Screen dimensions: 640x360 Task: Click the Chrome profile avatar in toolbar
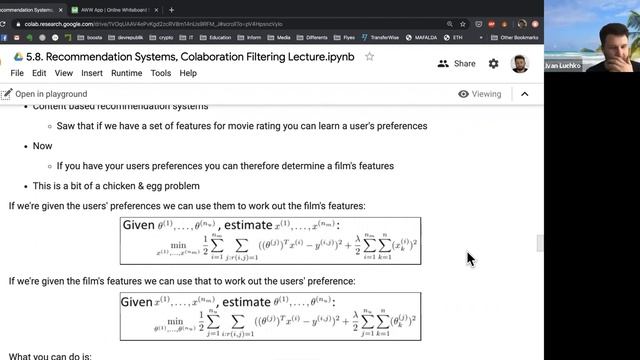[522, 24]
